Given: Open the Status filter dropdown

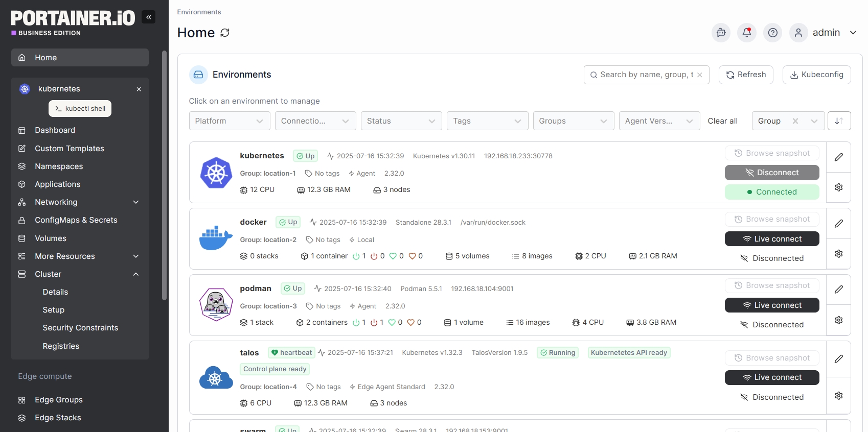Looking at the screenshot, I should pyautogui.click(x=401, y=121).
